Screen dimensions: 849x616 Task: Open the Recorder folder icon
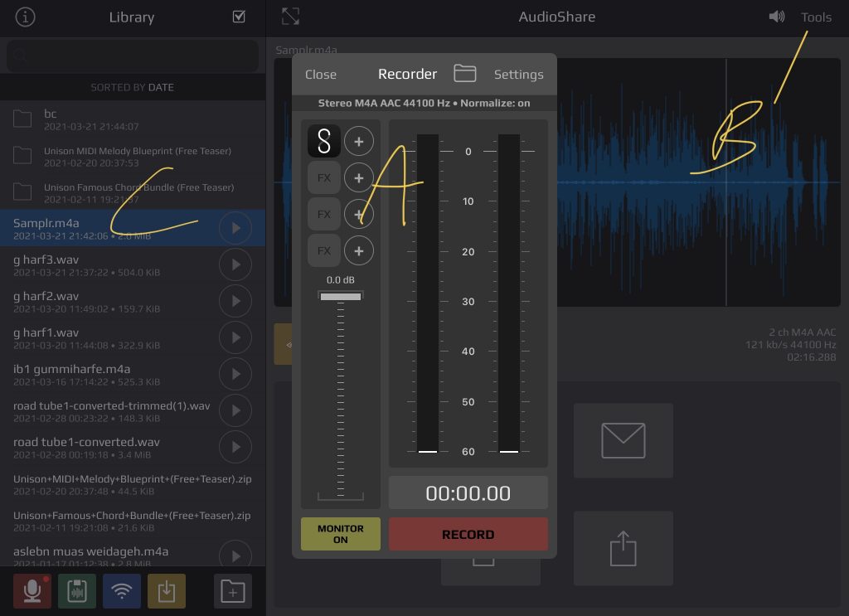point(464,73)
